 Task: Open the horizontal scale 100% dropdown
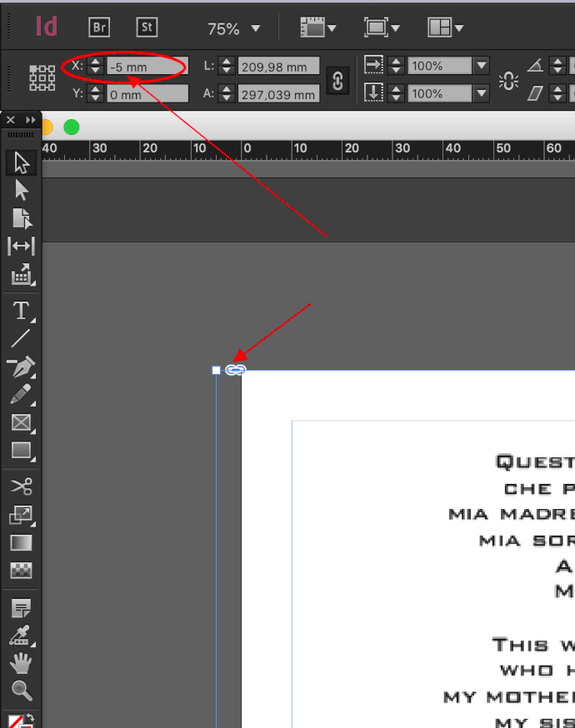(482, 66)
